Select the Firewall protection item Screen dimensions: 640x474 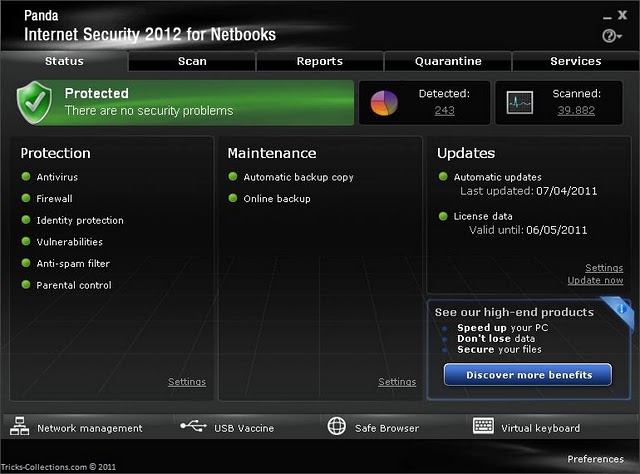54,199
